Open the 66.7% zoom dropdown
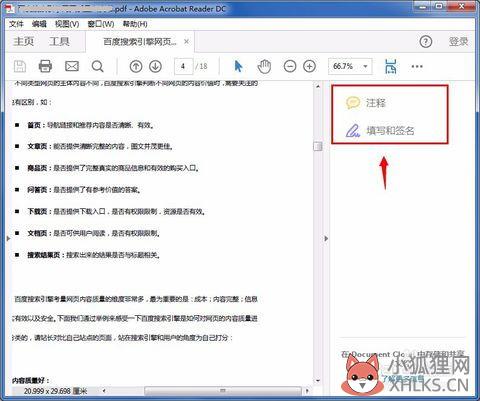The image size is (480, 401). coord(350,66)
